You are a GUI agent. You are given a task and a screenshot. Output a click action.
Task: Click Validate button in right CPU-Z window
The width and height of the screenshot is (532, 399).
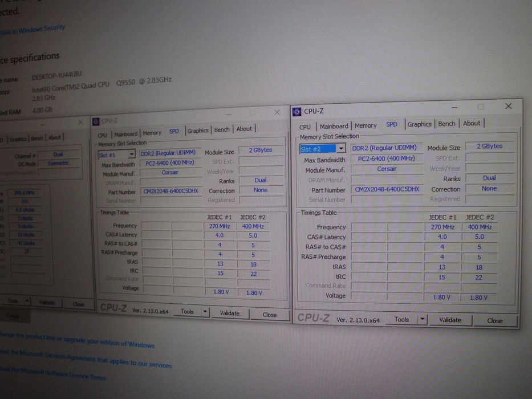coord(450,320)
